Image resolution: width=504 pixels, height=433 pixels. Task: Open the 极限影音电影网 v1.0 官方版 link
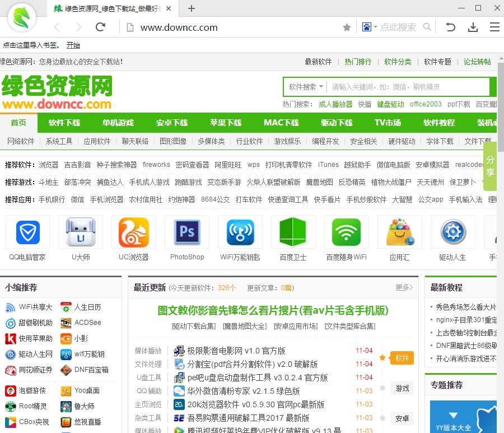click(x=236, y=351)
